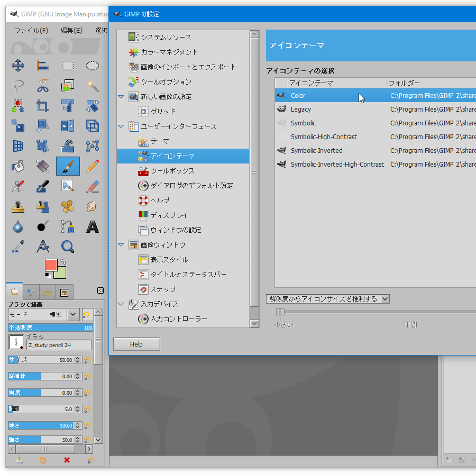
Task: Reset the サイズ value to default
Action: point(87,360)
